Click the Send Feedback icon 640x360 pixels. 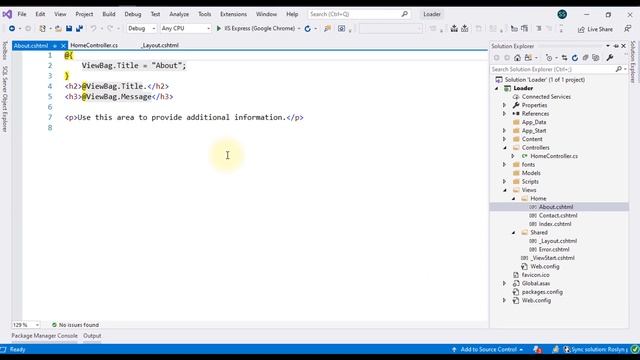click(627, 29)
